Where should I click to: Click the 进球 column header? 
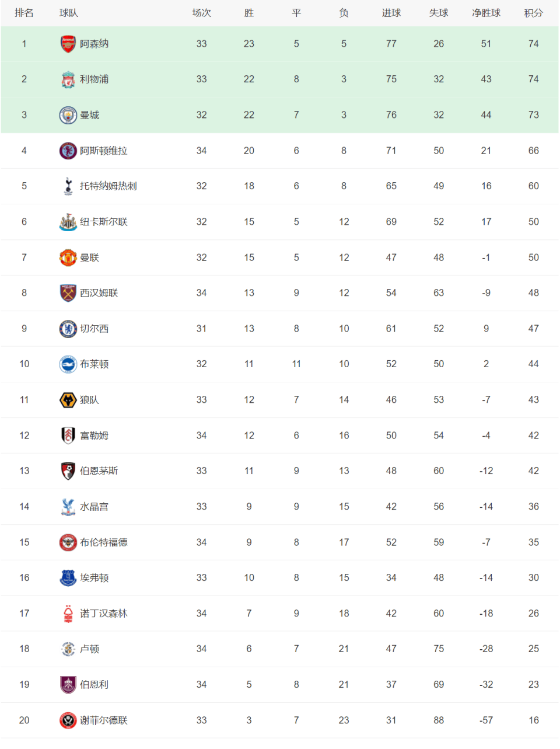click(391, 13)
